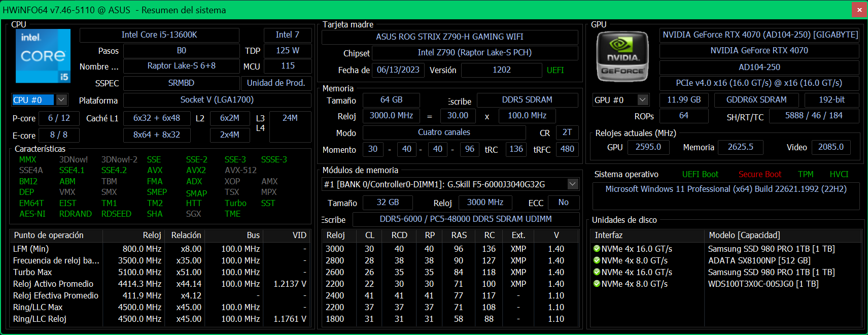Click the Interfaz column header in drives list
This screenshot has width=868, height=335.
click(648, 236)
